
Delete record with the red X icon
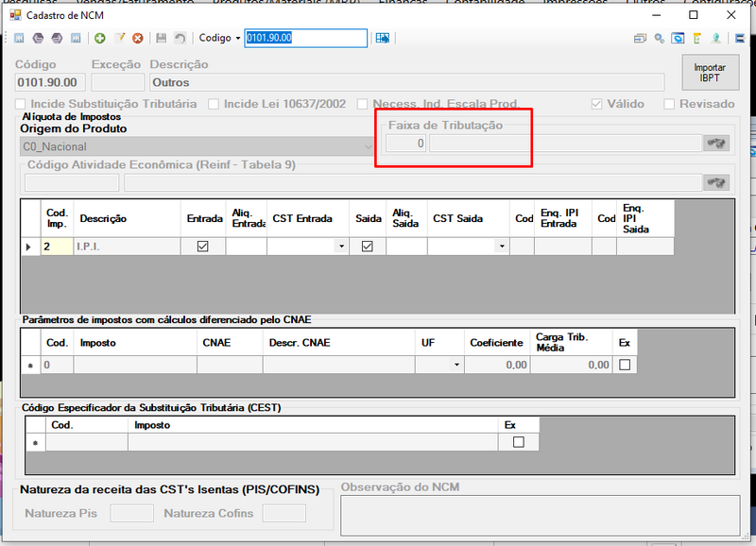(138, 38)
